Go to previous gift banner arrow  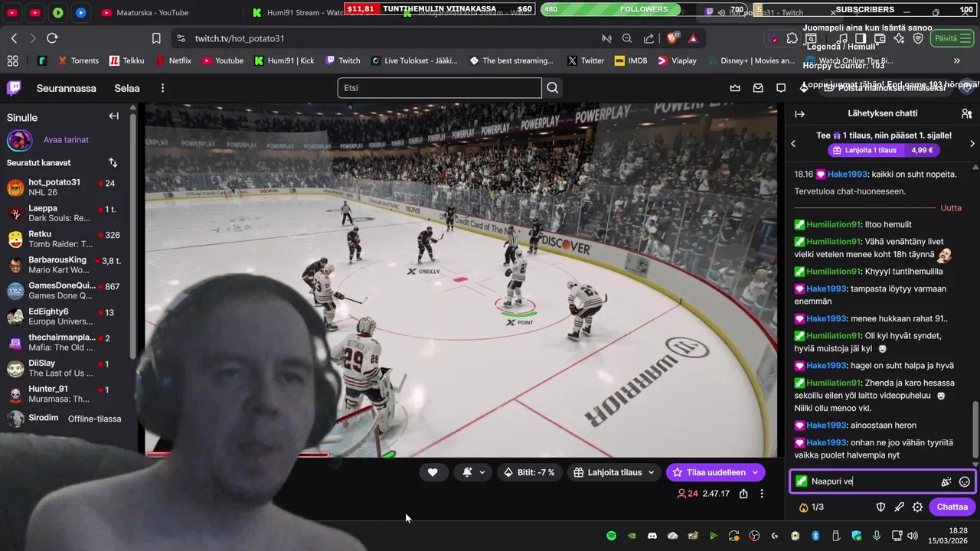pyautogui.click(x=793, y=143)
